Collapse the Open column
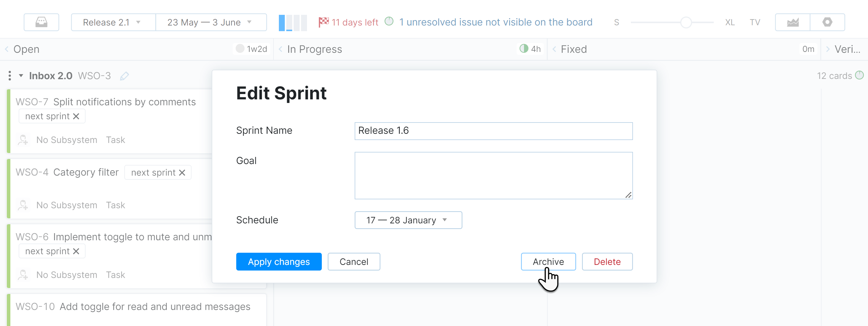Viewport: 868px width, 326px height. click(x=6, y=49)
